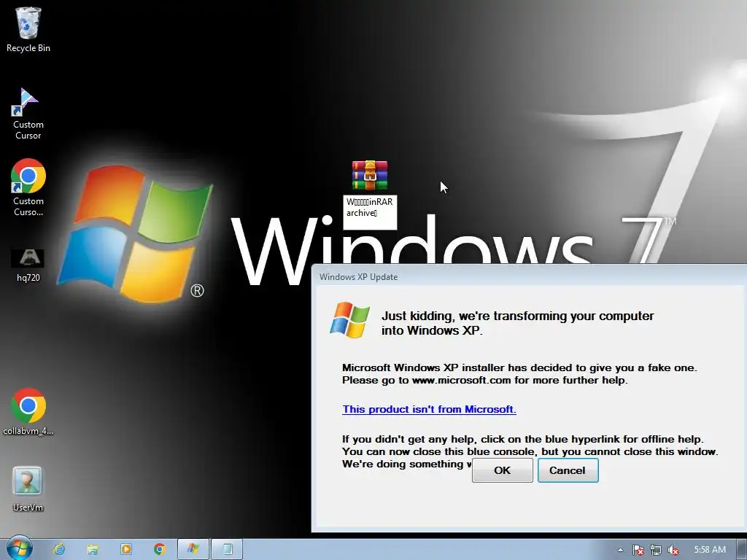
Task: Click OK in Windows XP Update dialog
Action: [502, 470]
